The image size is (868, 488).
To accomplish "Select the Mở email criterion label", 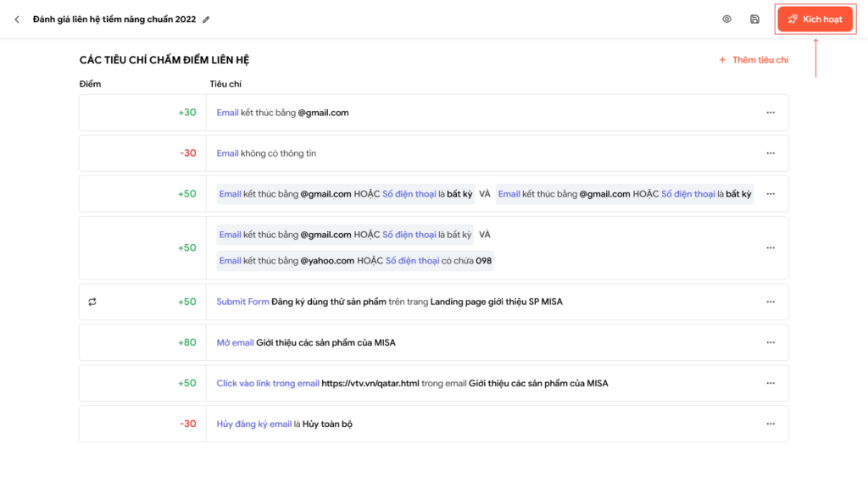I will [235, 342].
